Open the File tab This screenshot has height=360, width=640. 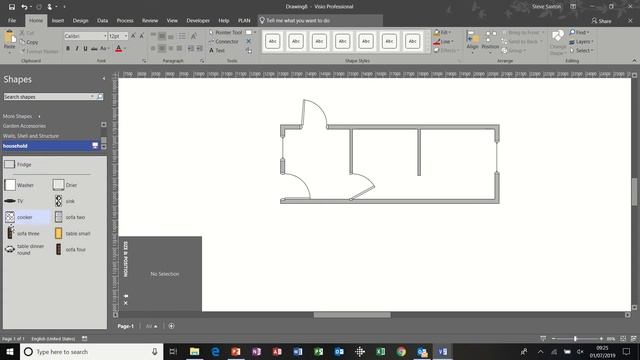[12, 20]
